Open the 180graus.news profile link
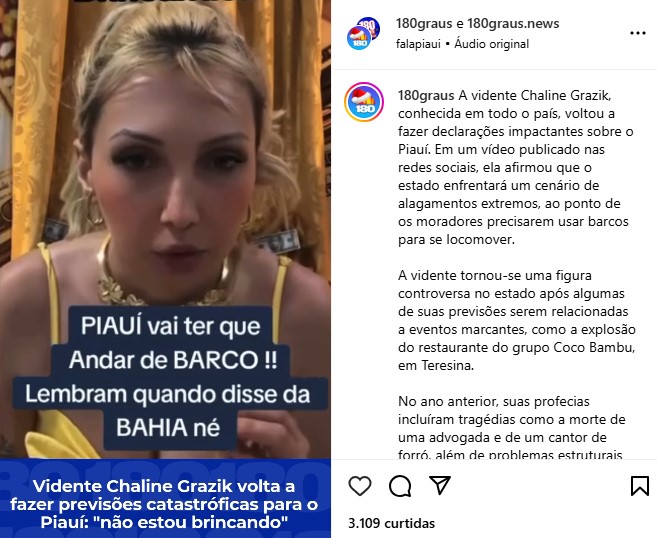Image resolution: width=657 pixels, height=538 pixels. (x=513, y=23)
